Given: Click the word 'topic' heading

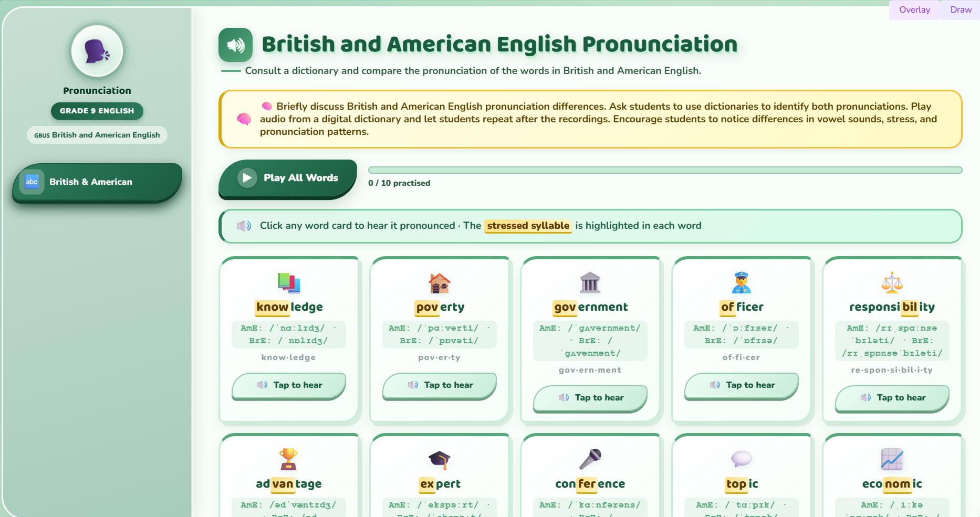Looking at the screenshot, I should pyautogui.click(x=742, y=484).
